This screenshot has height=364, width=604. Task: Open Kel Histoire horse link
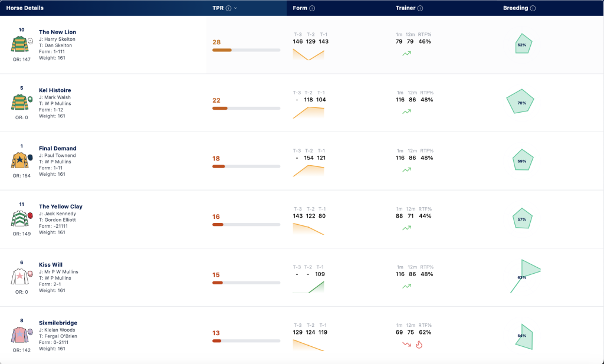click(x=55, y=90)
